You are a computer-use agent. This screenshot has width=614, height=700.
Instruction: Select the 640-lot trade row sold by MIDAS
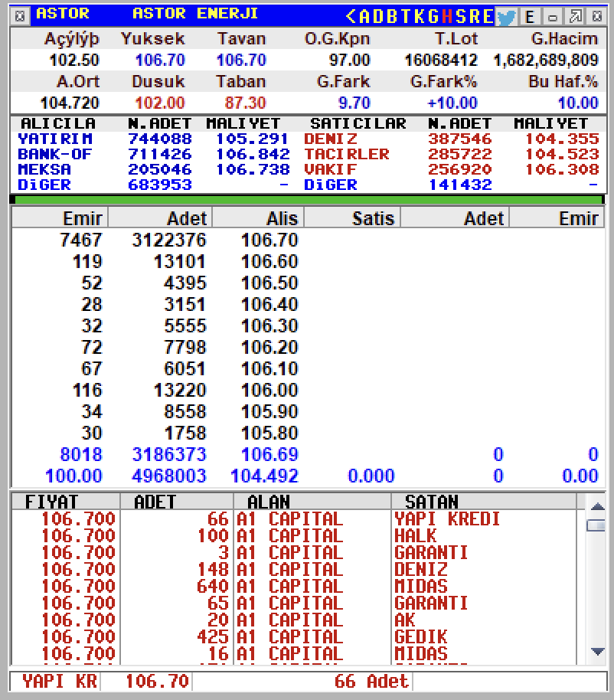click(295, 586)
